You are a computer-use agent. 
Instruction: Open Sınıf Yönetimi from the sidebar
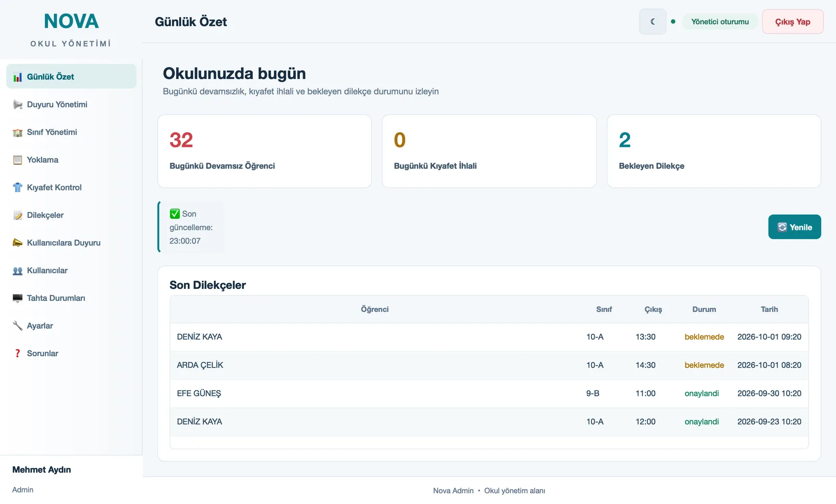[x=71, y=132]
